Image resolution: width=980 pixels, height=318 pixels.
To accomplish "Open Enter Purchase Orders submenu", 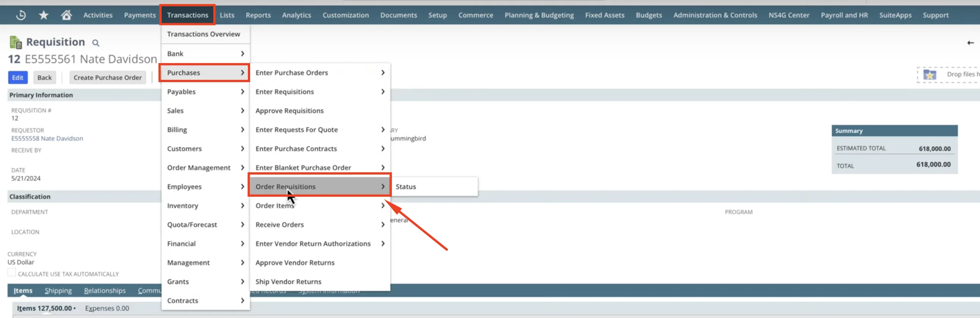I will (x=319, y=73).
